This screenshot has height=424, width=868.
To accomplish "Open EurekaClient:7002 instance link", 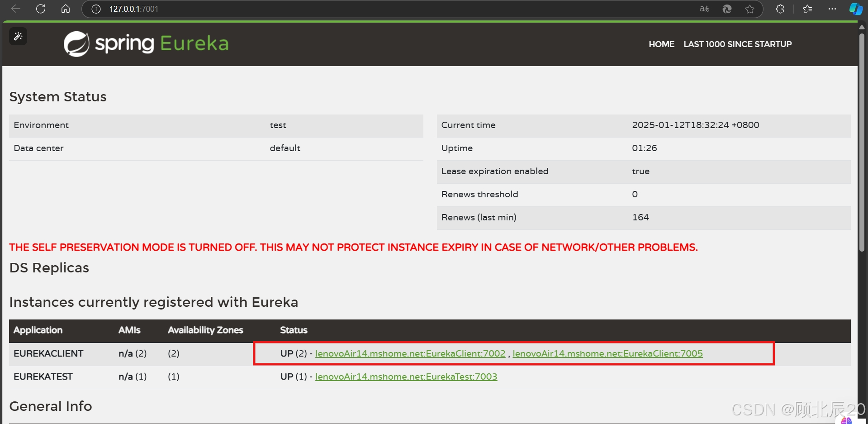I will point(410,353).
